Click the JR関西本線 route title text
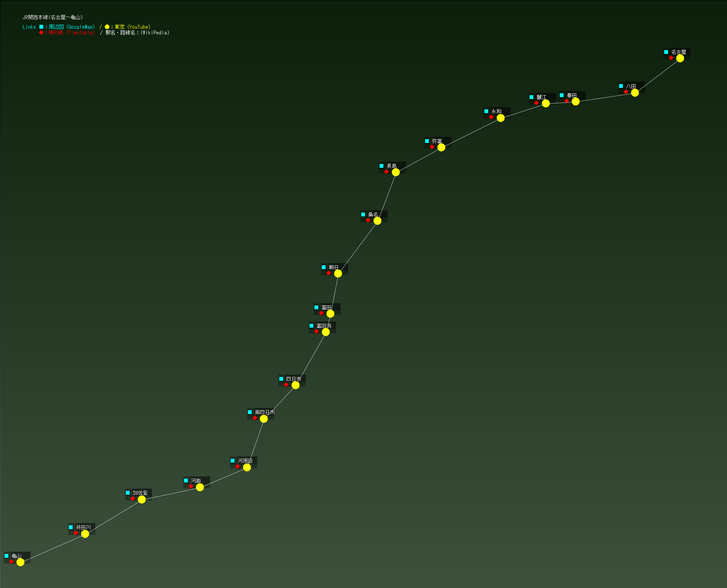727x588 pixels. pos(53,17)
